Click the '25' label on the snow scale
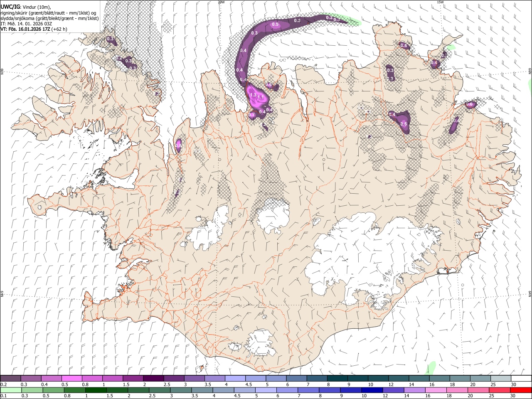532x399 pixels. (493, 384)
